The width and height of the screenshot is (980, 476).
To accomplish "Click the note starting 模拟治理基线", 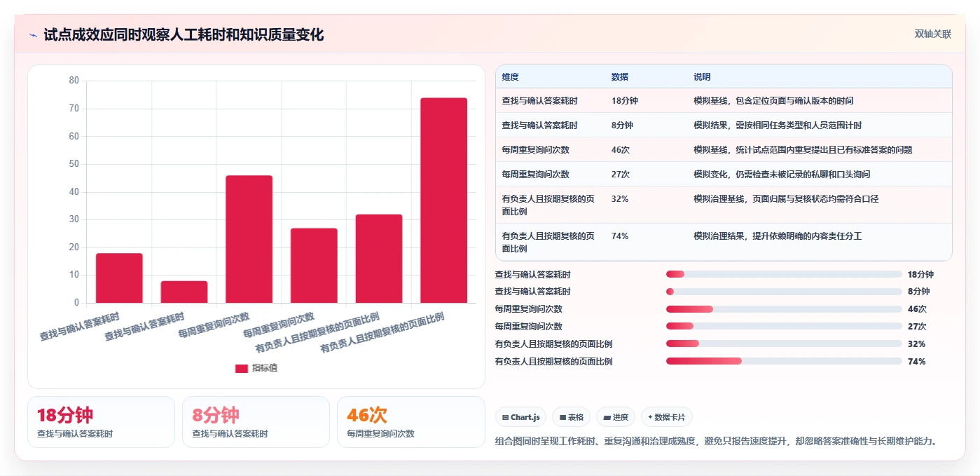I will tap(786, 199).
